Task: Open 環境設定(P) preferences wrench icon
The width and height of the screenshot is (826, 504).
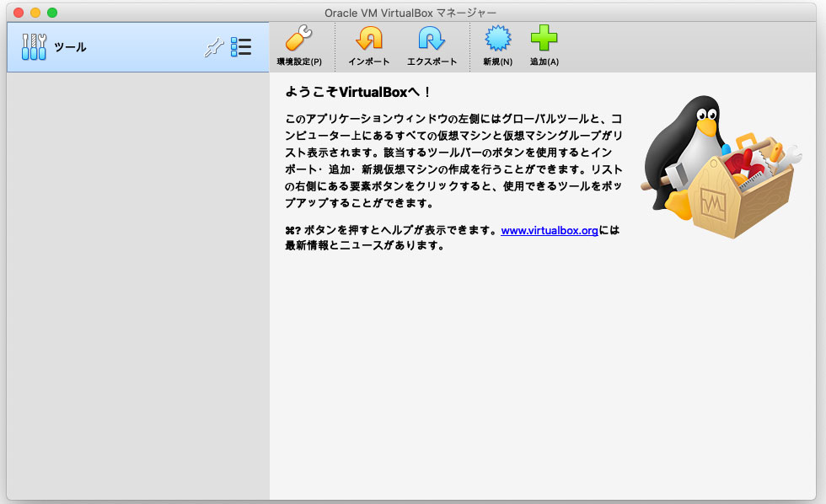Action: (x=299, y=39)
